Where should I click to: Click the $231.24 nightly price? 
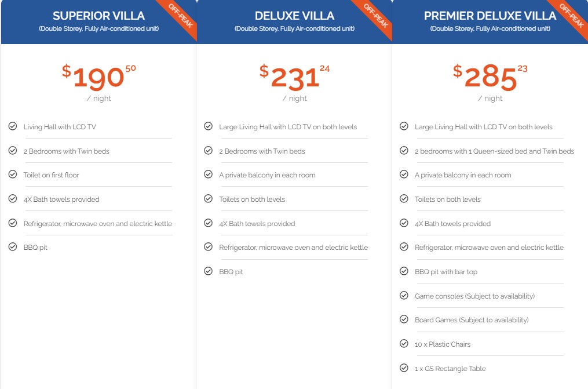point(294,78)
